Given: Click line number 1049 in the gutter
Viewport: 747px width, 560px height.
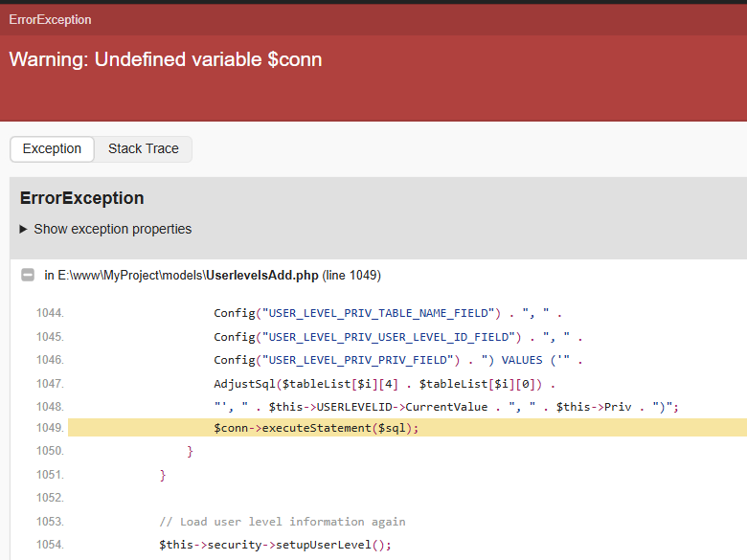Looking at the screenshot, I should click(50, 428).
